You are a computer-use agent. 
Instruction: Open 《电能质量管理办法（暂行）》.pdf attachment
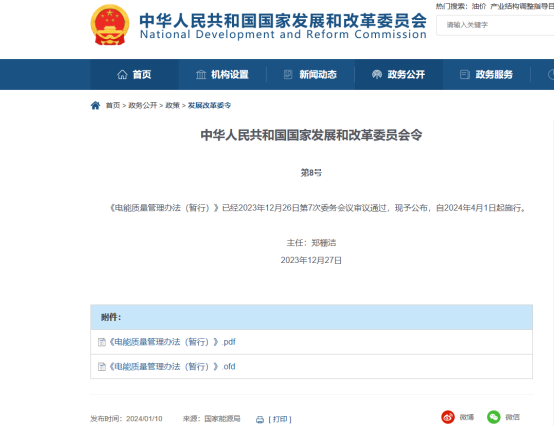pyautogui.click(x=172, y=342)
